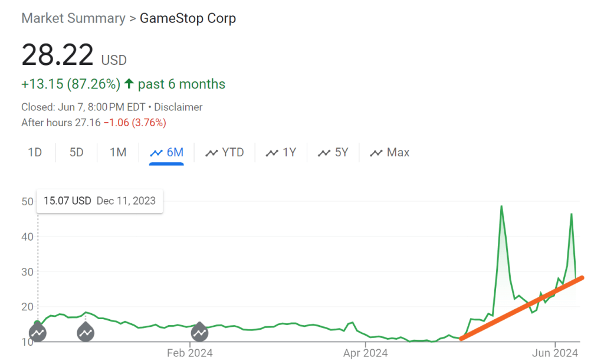Click the Jun 2024 axis label
The width and height of the screenshot is (604, 364).
[x=556, y=353]
